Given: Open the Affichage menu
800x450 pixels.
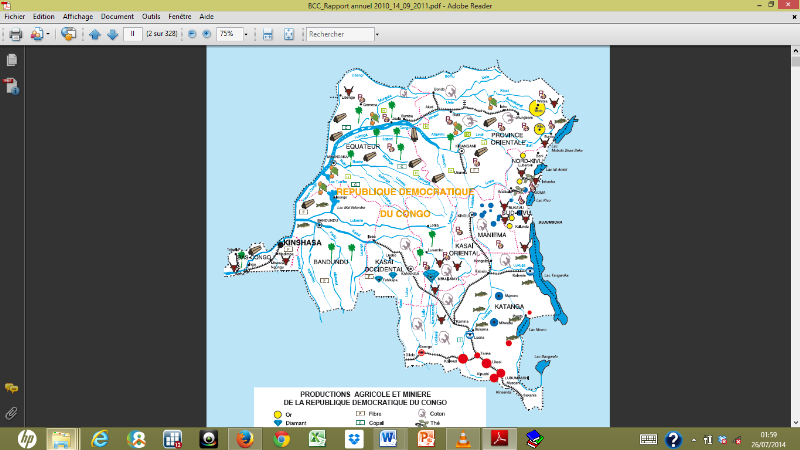Looking at the screenshot, I should (x=77, y=17).
